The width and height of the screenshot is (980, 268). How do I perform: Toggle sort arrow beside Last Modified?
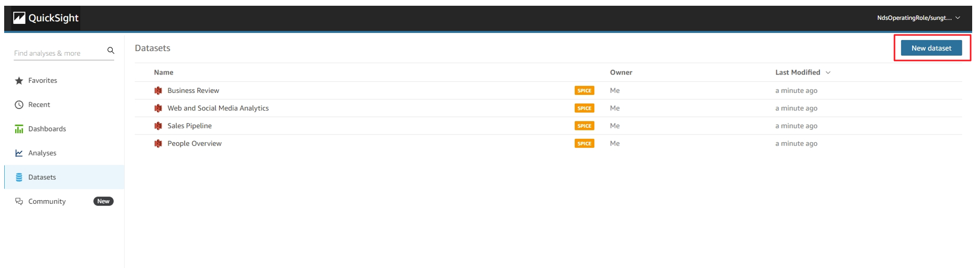(828, 73)
